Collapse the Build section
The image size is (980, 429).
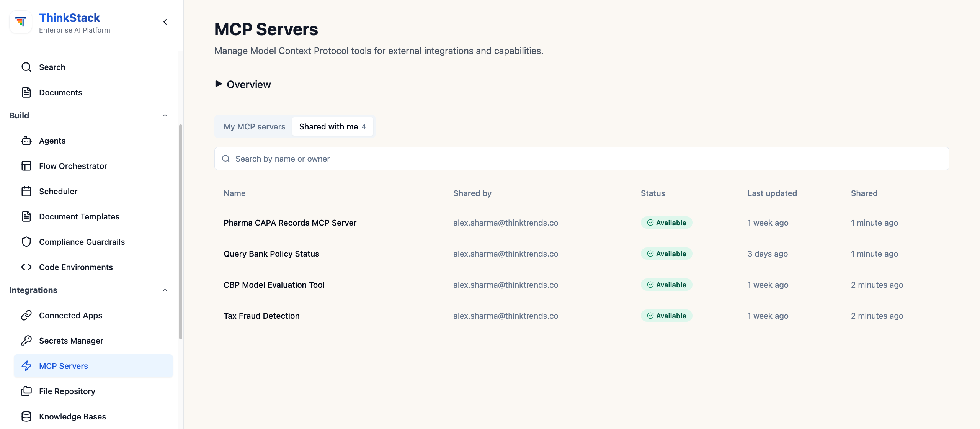165,116
